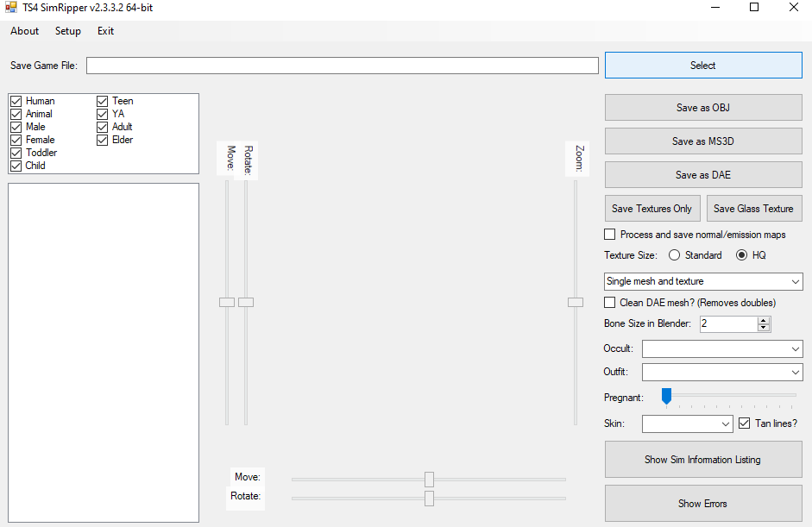This screenshot has width=812, height=527.
Task: Toggle the Child filter checkbox
Action: [16, 166]
